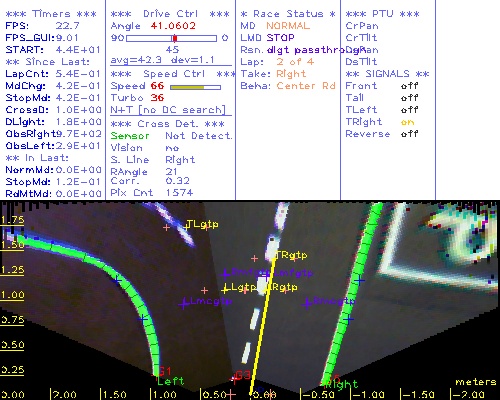Click the yellow Speed progress bar
The width and height of the screenshot is (500, 400).
[x=195, y=87]
